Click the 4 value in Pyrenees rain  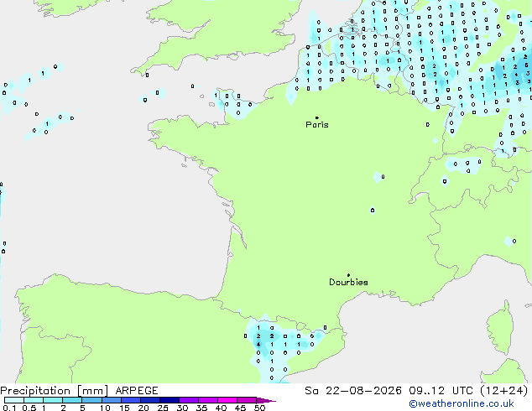(x=258, y=344)
